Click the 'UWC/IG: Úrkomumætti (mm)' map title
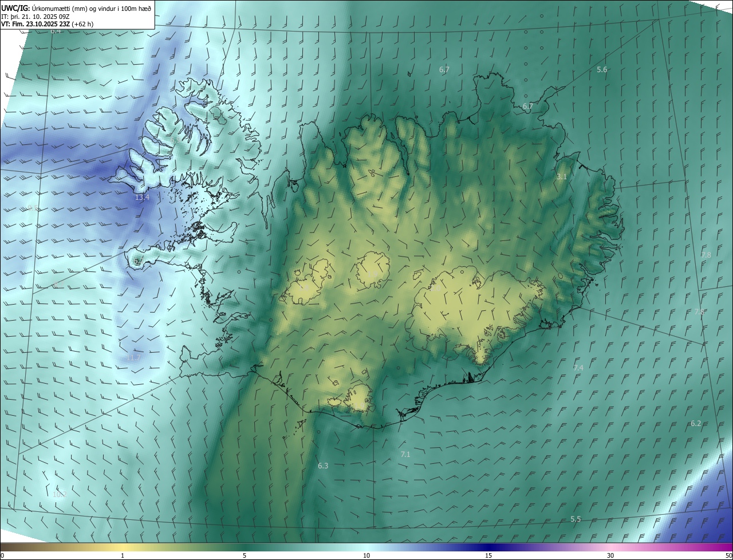Image resolution: width=733 pixels, height=560 pixels. (76, 7)
